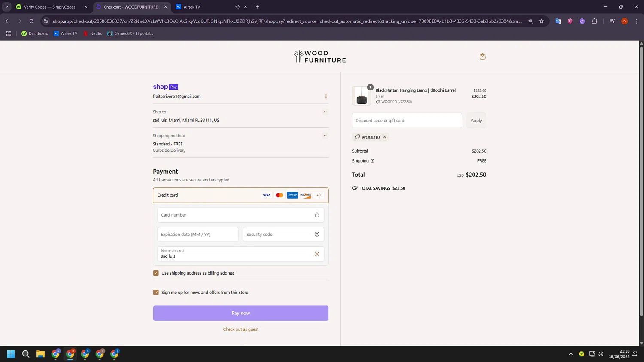The height and width of the screenshot is (362, 644).
Task: Expand the Shipping method section
Action: pyautogui.click(x=325, y=136)
